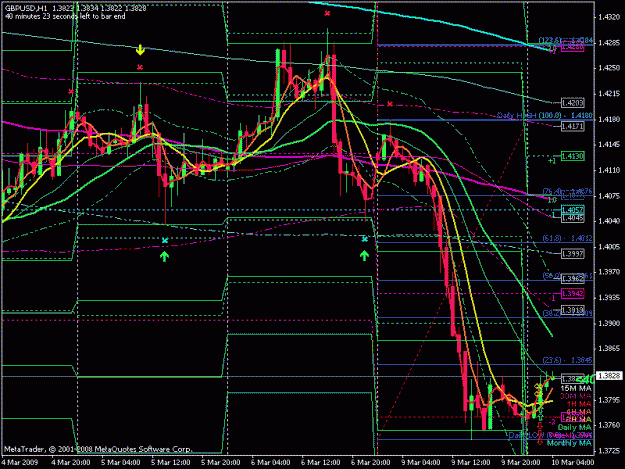Select the cyan x marker near 5 Mar 12:00
The image size is (625, 469).
(165, 240)
